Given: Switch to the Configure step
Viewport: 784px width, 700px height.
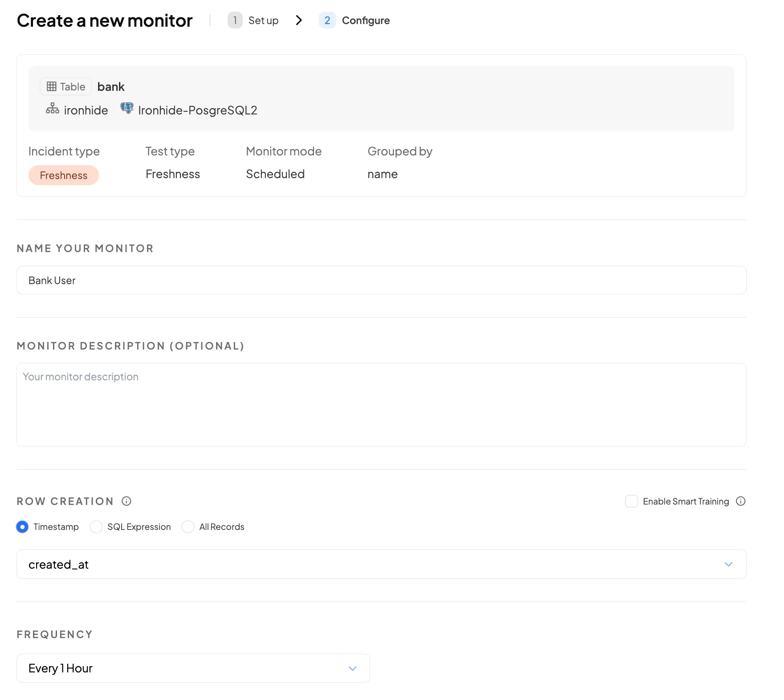Looking at the screenshot, I should [x=365, y=20].
